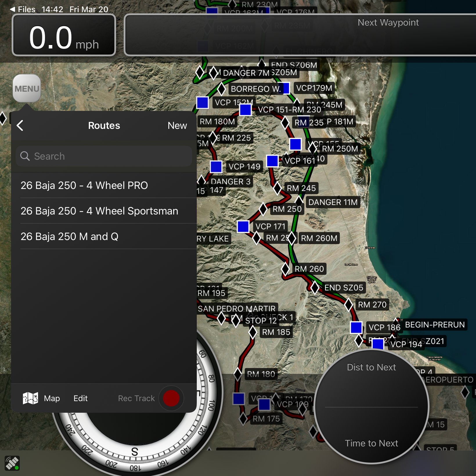The width and height of the screenshot is (476, 476).
Task: Tap the diamond marker at END SZ05
Action: point(315,288)
